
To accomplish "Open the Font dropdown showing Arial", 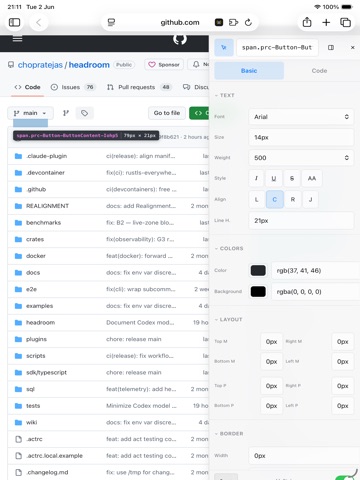I will (301, 117).
